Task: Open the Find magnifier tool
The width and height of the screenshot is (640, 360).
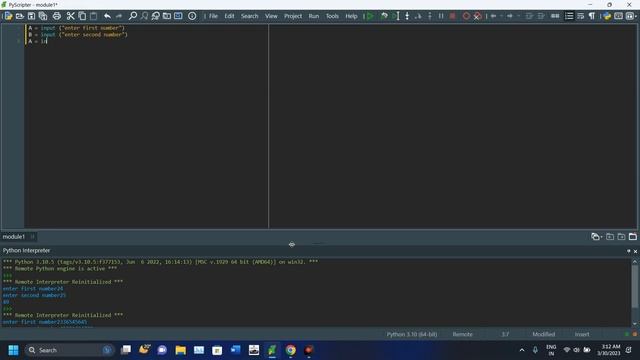Action: 133,16
